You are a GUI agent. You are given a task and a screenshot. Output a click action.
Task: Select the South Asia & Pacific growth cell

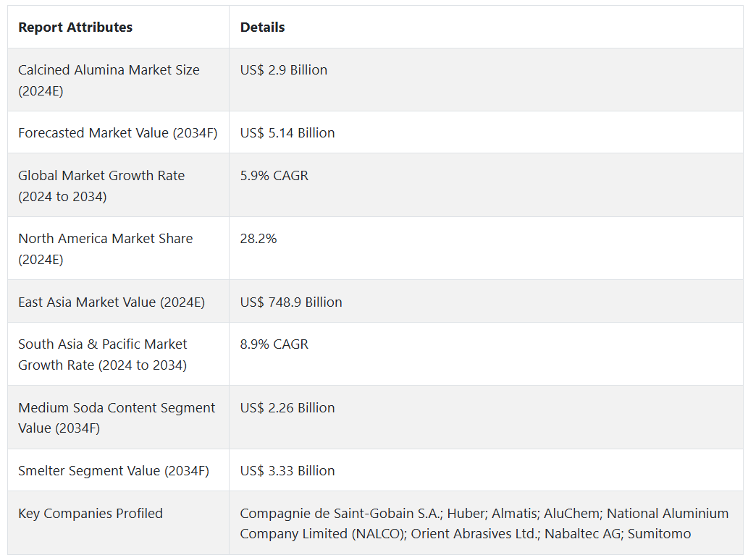[x=103, y=355]
